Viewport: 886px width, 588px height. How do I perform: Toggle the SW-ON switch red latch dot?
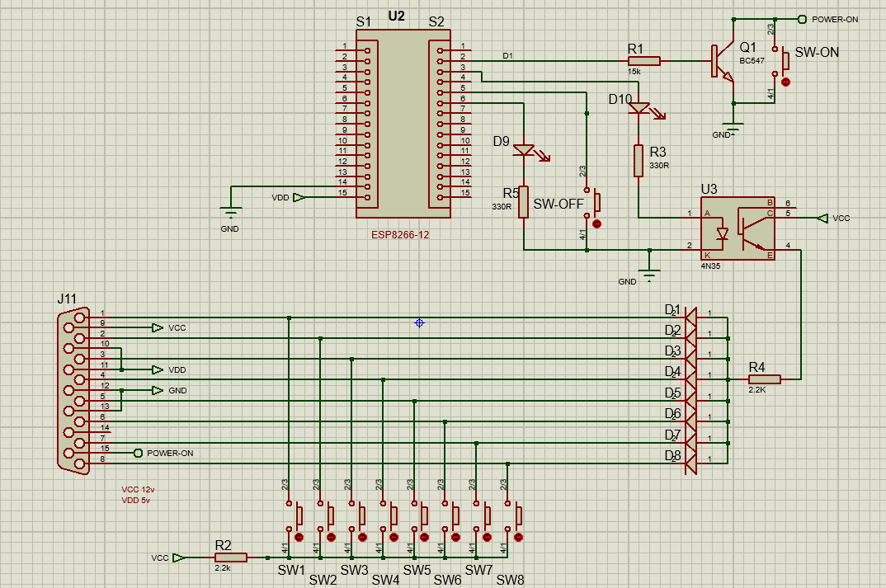point(785,82)
